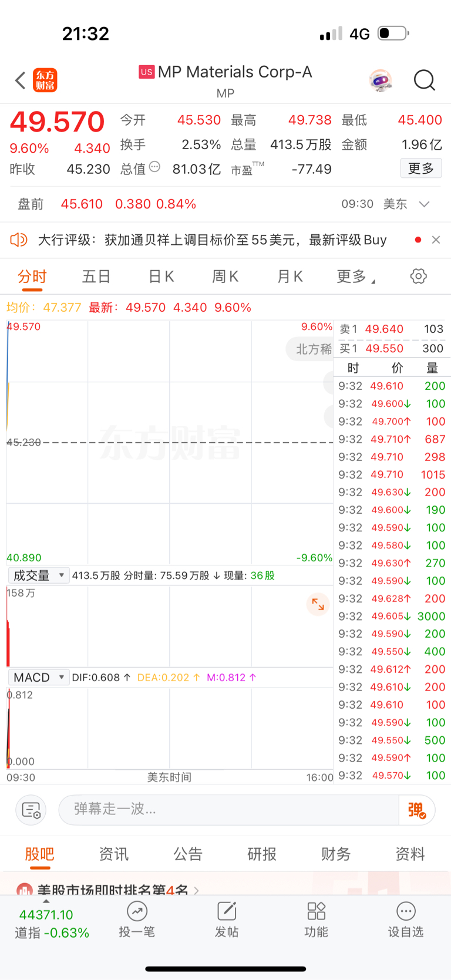Open chart settings gear icon
Screen dimensions: 451x980
tap(419, 276)
